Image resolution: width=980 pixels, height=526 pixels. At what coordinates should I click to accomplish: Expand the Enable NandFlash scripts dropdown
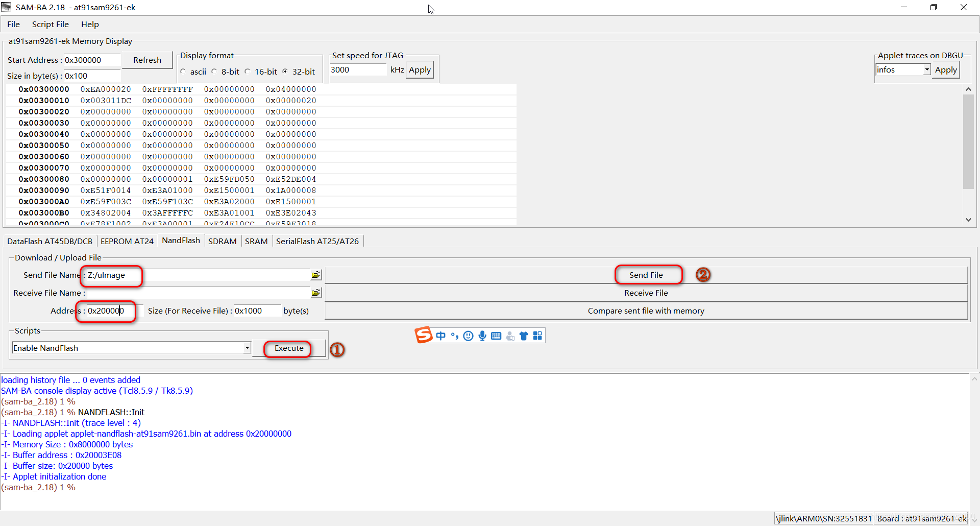(x=247, y=348)
